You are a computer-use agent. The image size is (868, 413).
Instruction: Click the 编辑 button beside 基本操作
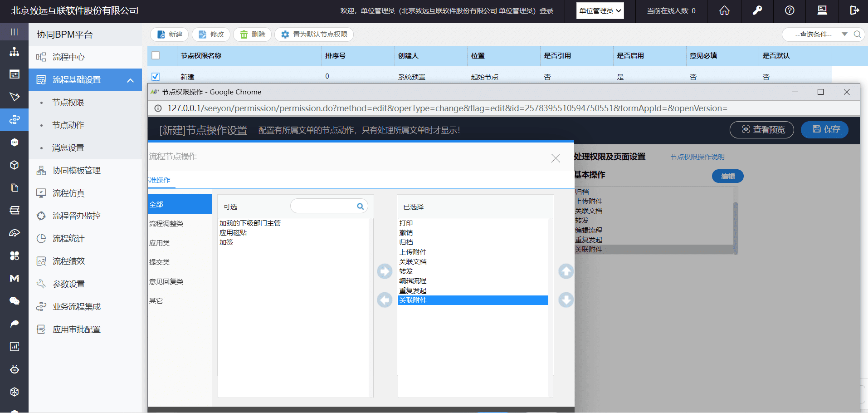(728, 176)
